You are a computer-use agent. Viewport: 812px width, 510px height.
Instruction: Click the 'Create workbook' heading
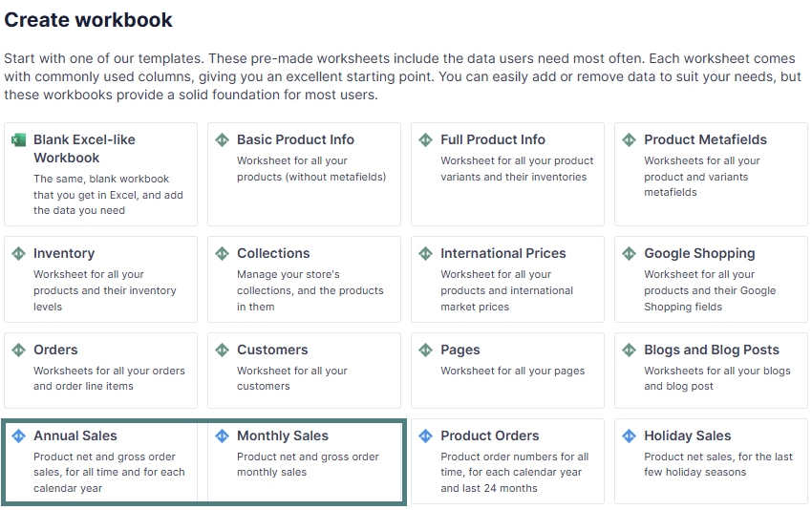coord(88,20)
